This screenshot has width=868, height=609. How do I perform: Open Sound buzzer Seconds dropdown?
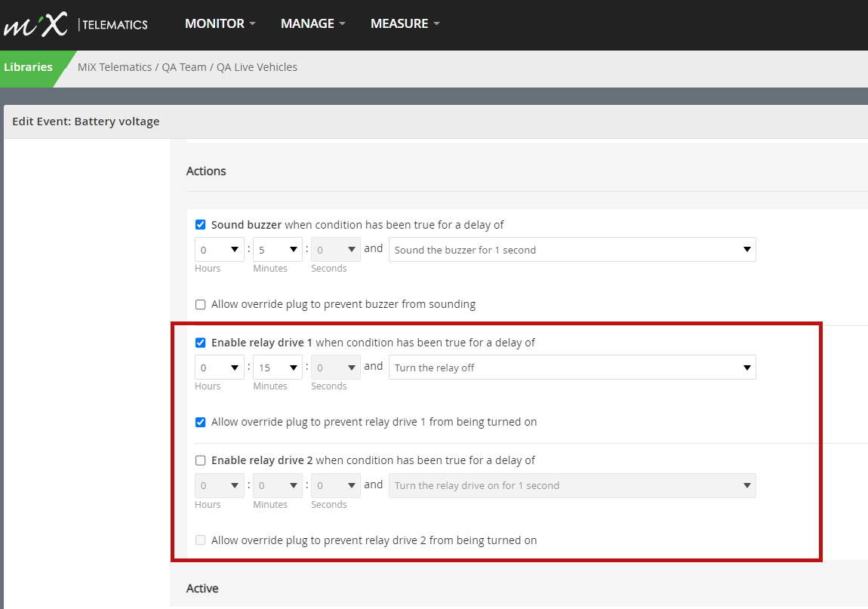[x=335, y=250]
